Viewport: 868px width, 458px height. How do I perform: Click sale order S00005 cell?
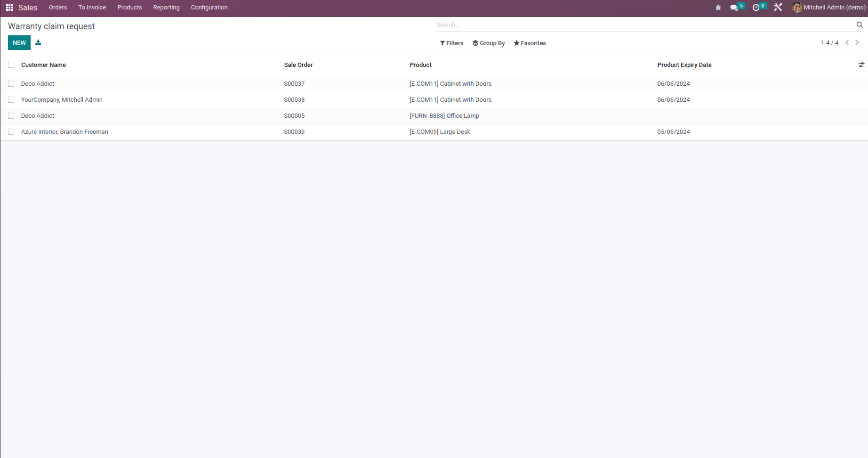tap(294, 116)
